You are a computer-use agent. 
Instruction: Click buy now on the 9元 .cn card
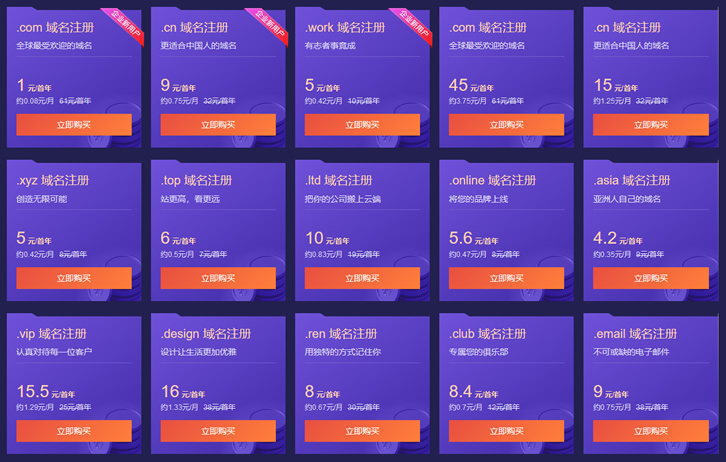[218, 125]
